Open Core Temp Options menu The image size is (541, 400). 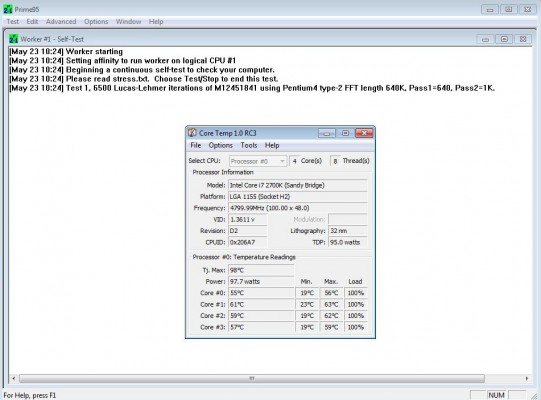[x=220, y=145]
